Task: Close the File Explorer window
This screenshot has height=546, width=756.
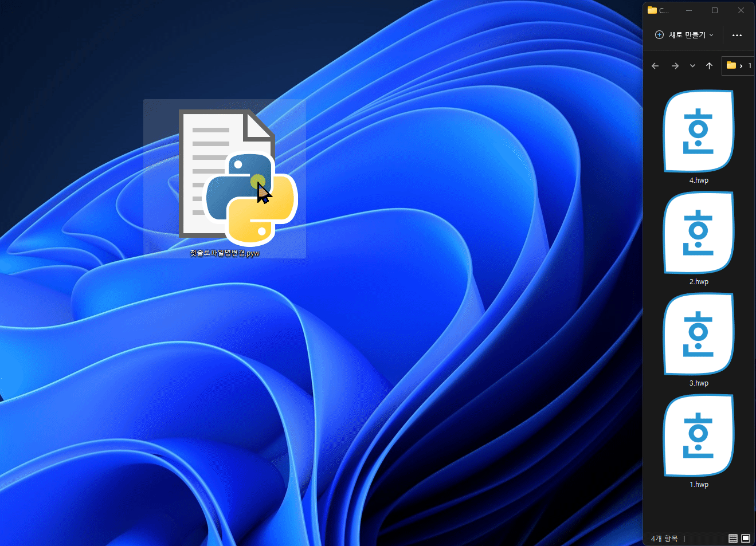Action: pyautogui.click(x=741, y=10)
